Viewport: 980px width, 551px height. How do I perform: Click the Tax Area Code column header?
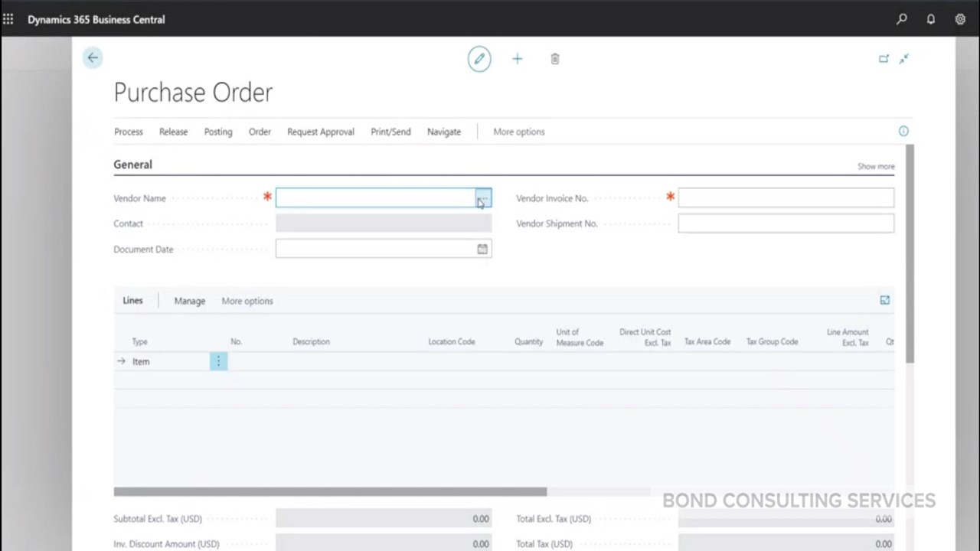tap(707, 341)
